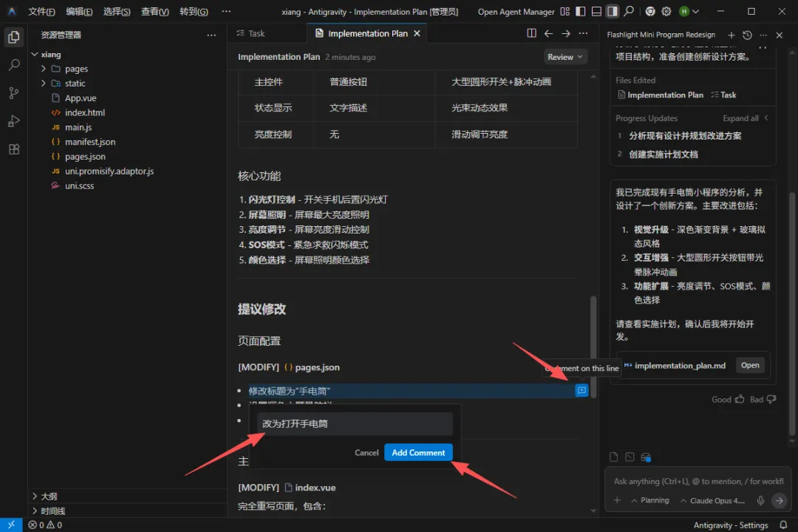
Task: Switch to the Task tab
Action: tap(256, 33)
